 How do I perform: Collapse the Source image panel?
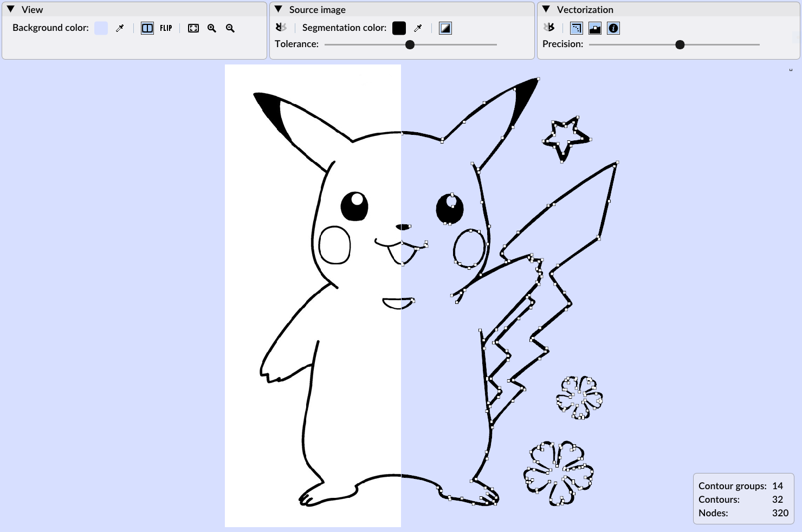point(277,9)
